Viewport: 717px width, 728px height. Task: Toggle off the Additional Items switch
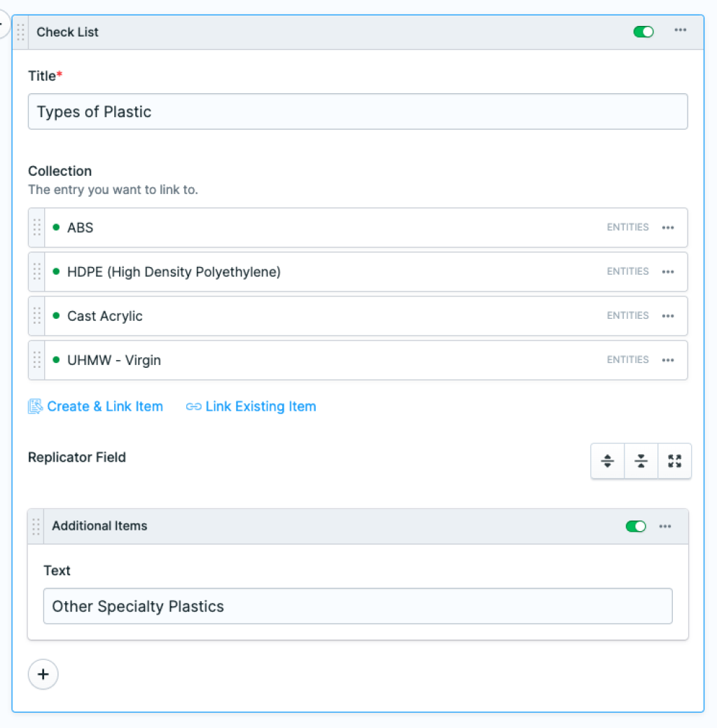tap(635, 526)
